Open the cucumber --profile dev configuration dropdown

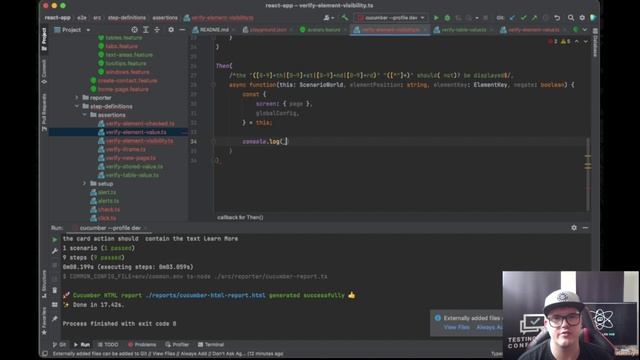click(391, 18)
